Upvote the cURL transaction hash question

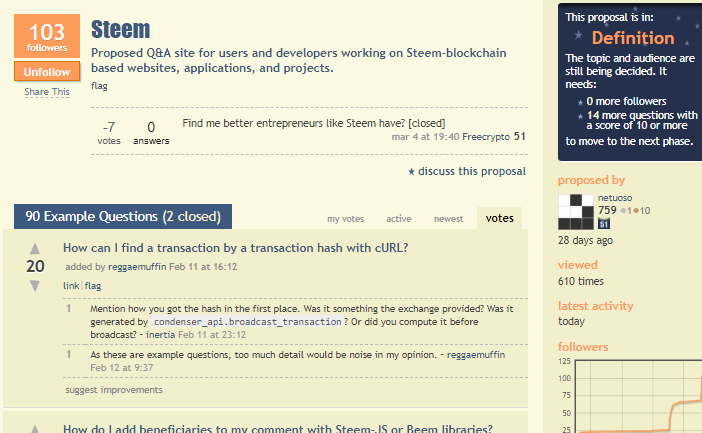point(34,249)
